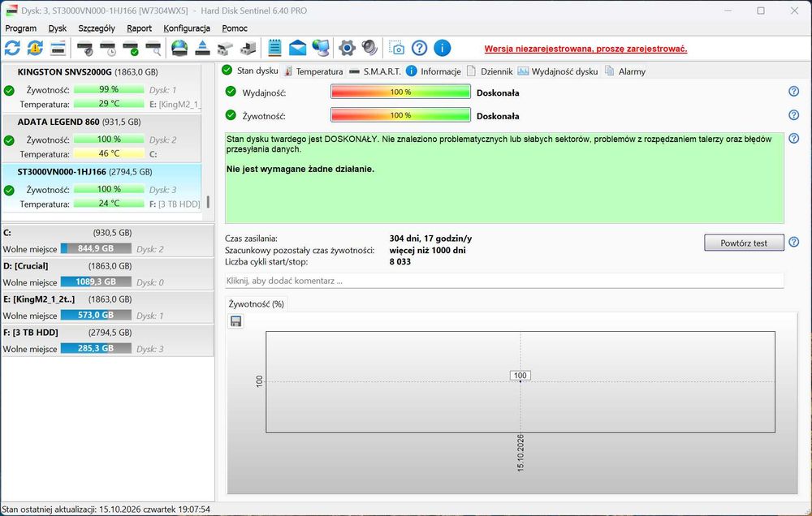Viewport: 812px width, 516px height.
Task: Click the blue info circle toolbar icon
Action: coord(442,48)
